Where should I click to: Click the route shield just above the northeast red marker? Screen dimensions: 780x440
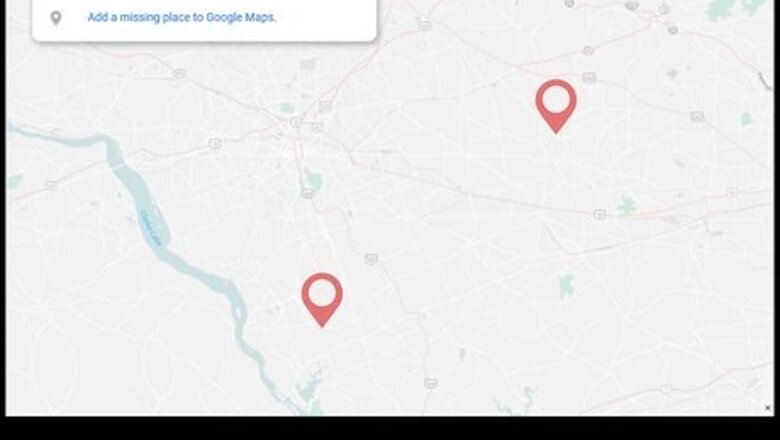[589, 78]
